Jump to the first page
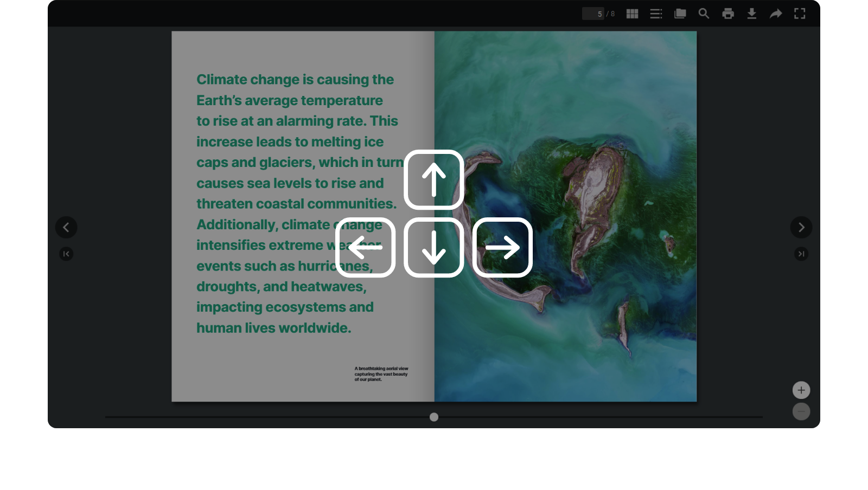This screenshot has width=868, height=490. [66, 254]
